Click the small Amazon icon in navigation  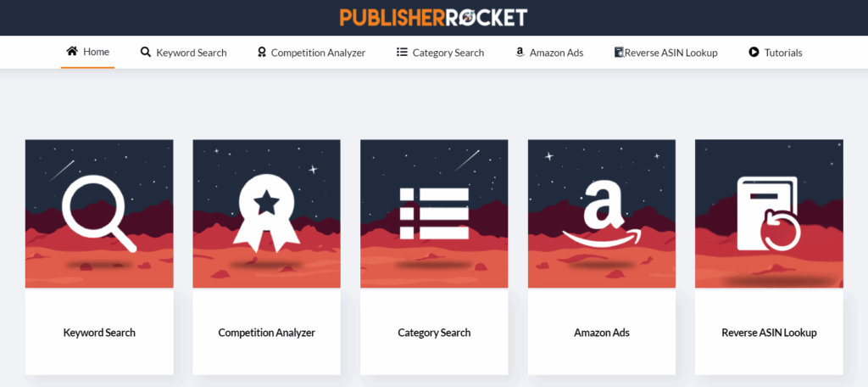tap(520, 52)
